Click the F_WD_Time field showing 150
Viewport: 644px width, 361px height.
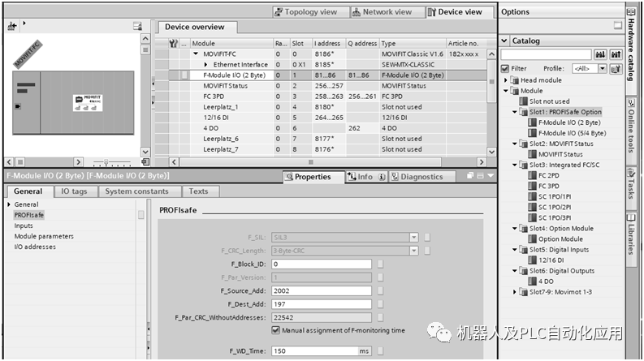(x=315, y=351)
